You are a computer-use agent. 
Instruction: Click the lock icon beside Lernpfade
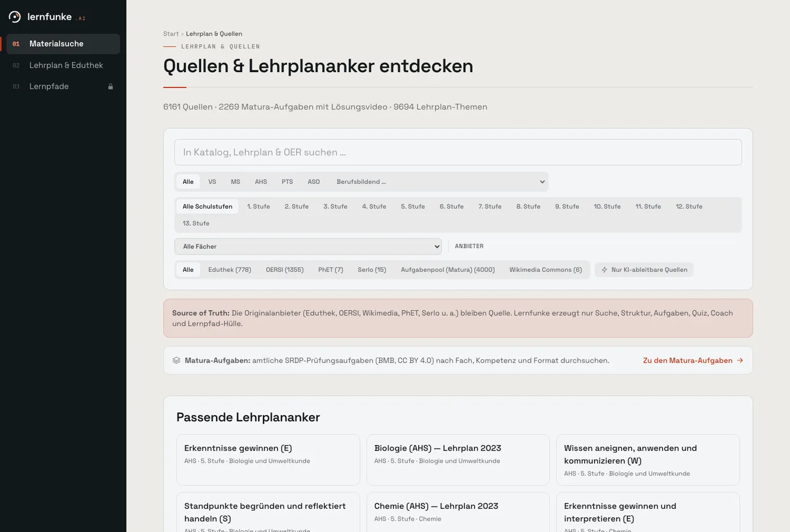[x=111, y=86]
